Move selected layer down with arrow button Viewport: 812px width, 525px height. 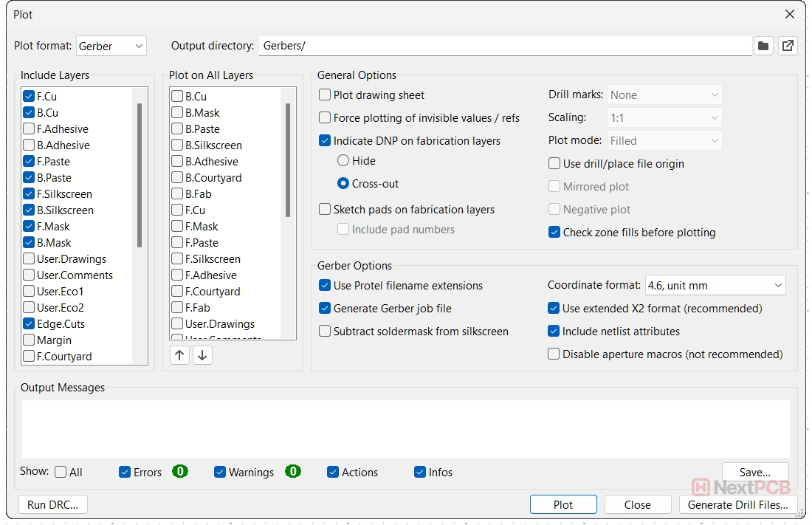tap(202, 355)
